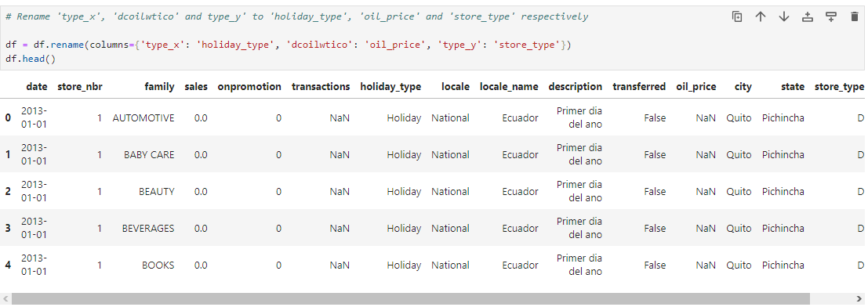Click row index 2 label
The image size is (868, 307).
[x=8, y=191]
